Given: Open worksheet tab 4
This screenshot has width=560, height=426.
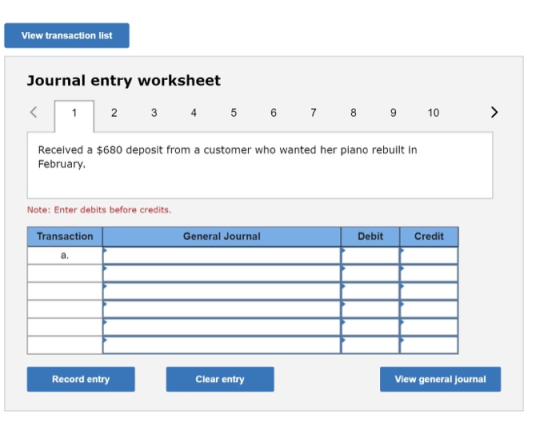Looking at the screenshot, I should click(194, 113).
